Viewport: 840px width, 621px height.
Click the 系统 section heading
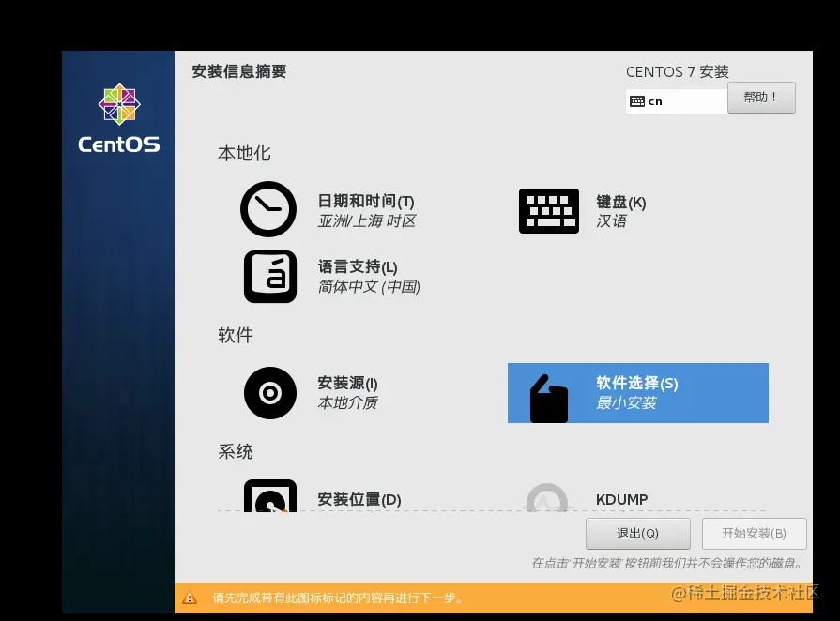pyautogui.click(x=236, y=451)
